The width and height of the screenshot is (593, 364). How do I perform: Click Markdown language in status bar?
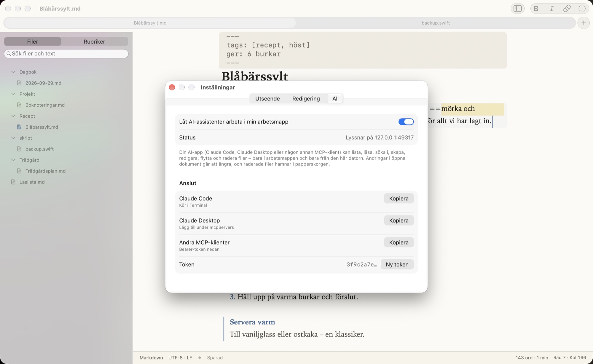(x=151, y=358)
